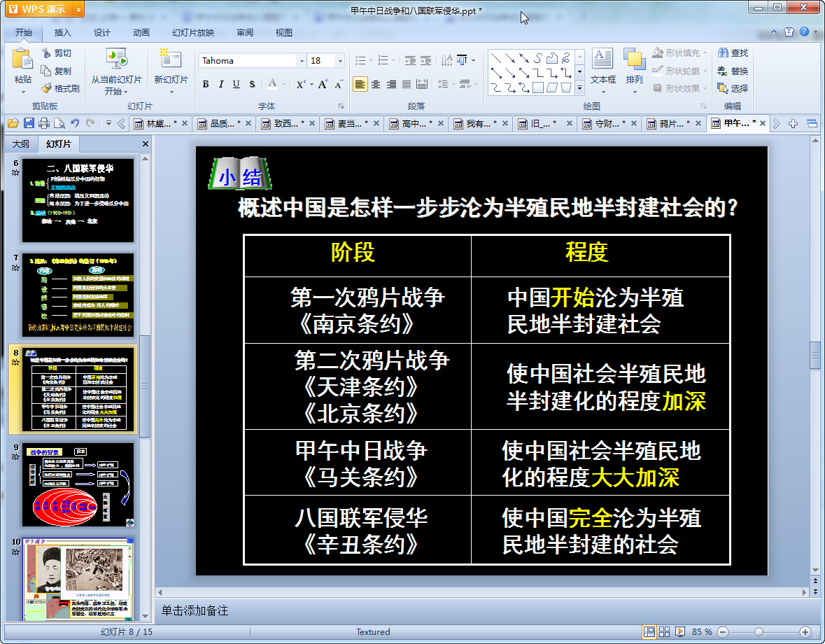Open the 幻灯片放映 (Slide Show) tab
825x644 pixels.
[193, 33]
